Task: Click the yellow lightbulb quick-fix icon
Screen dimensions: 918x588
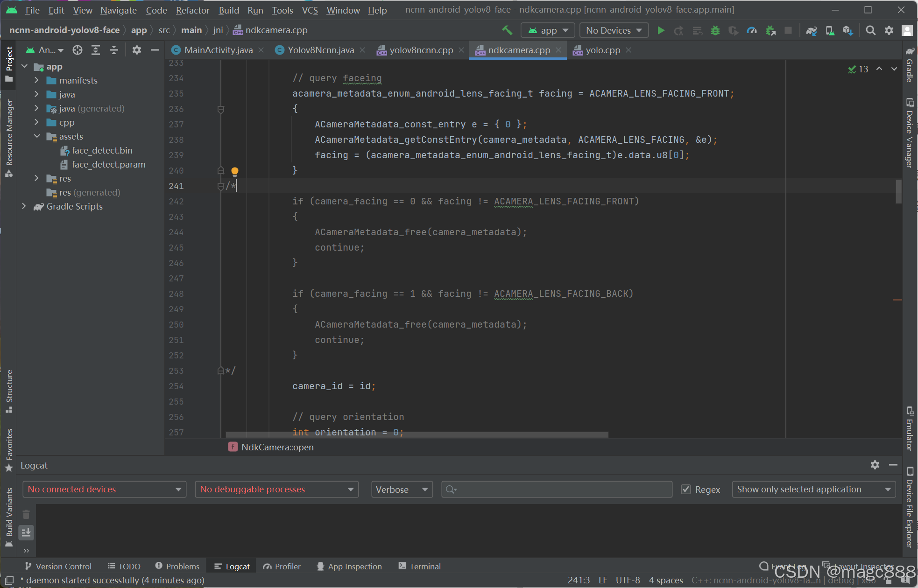Action: pos(235,171)
